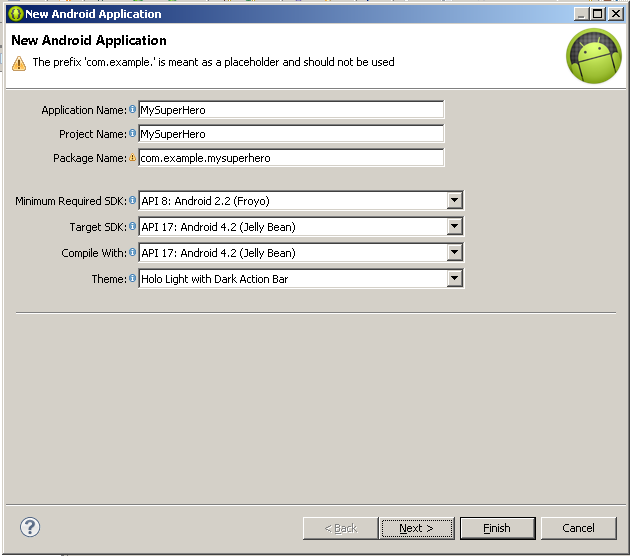This screenshot has width=630, height=556.
Task: Click the disabled Back button
Action: (x=341, y=528)
